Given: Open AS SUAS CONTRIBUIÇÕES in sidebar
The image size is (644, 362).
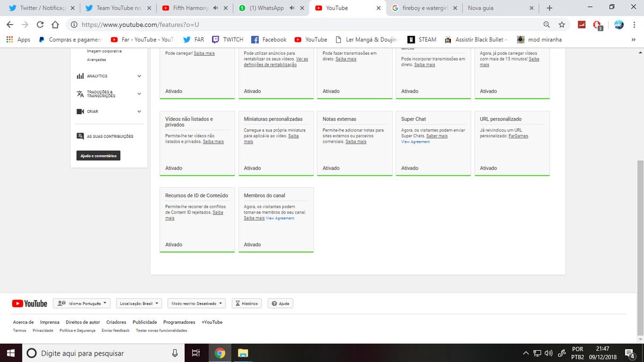Looking at the screenshot, I should [105, 136].
